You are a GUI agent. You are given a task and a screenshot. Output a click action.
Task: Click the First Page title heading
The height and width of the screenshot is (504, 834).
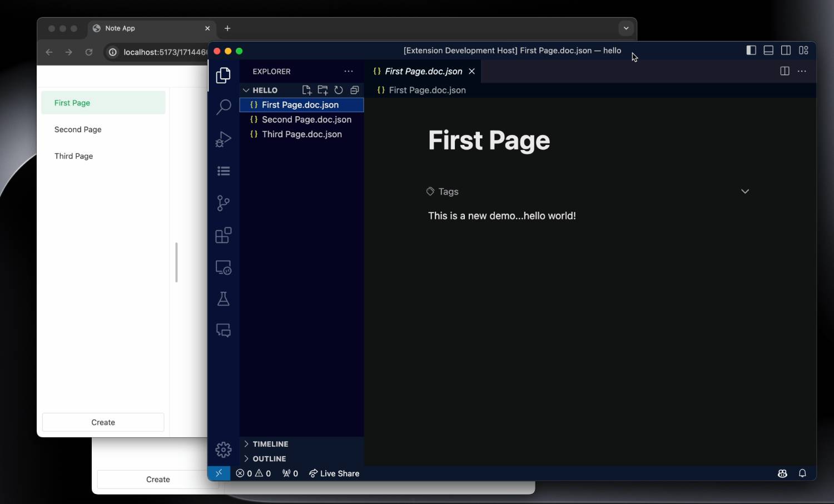(x=489, y=140)
